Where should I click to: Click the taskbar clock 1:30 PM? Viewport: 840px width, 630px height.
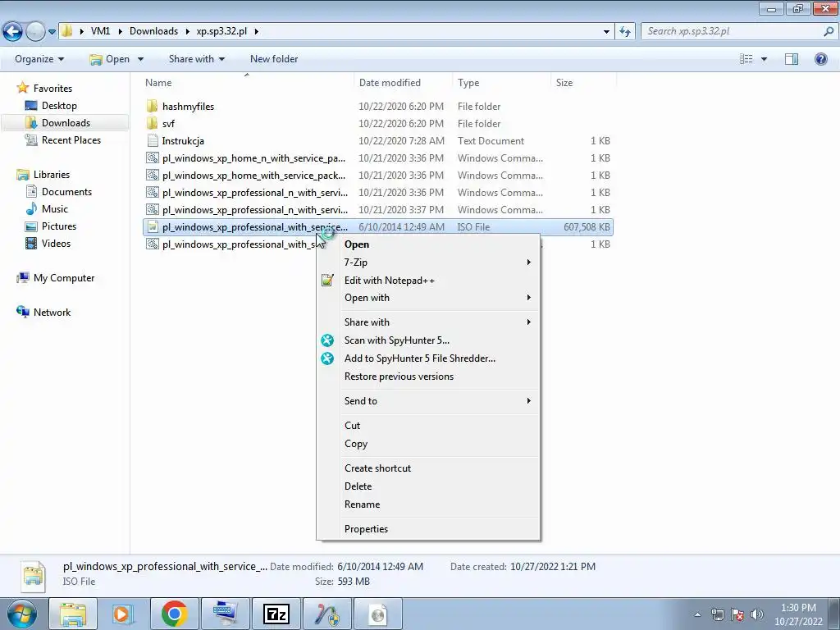798,614
